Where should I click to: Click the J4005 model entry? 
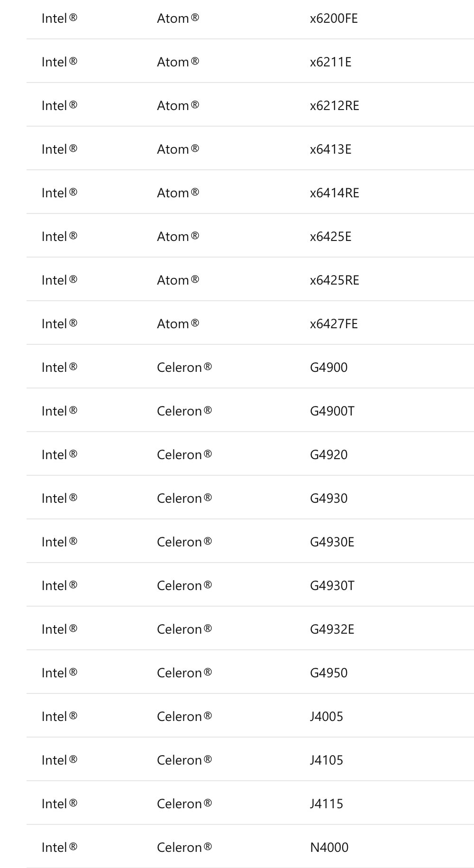(326, 717)
